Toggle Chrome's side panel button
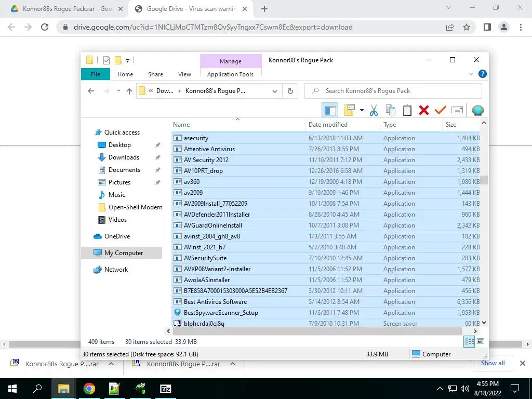Viewport: 532px width, 399px height. click(487, 27)
